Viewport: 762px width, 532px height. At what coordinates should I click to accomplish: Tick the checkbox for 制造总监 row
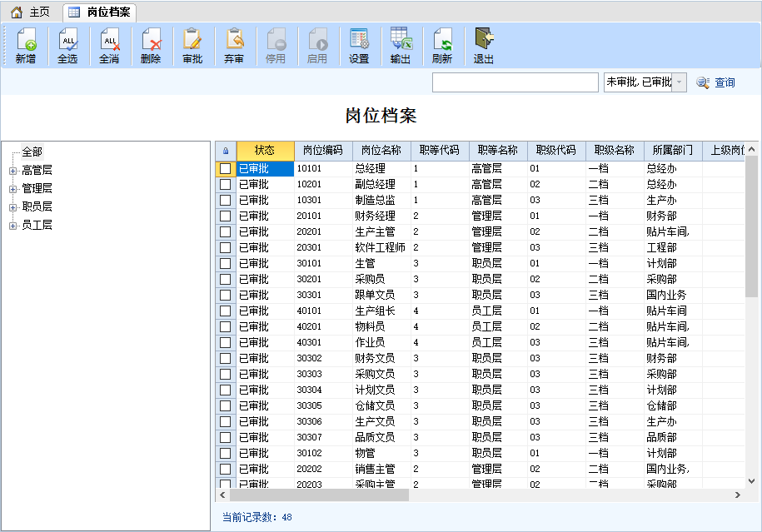coord(226,200)
